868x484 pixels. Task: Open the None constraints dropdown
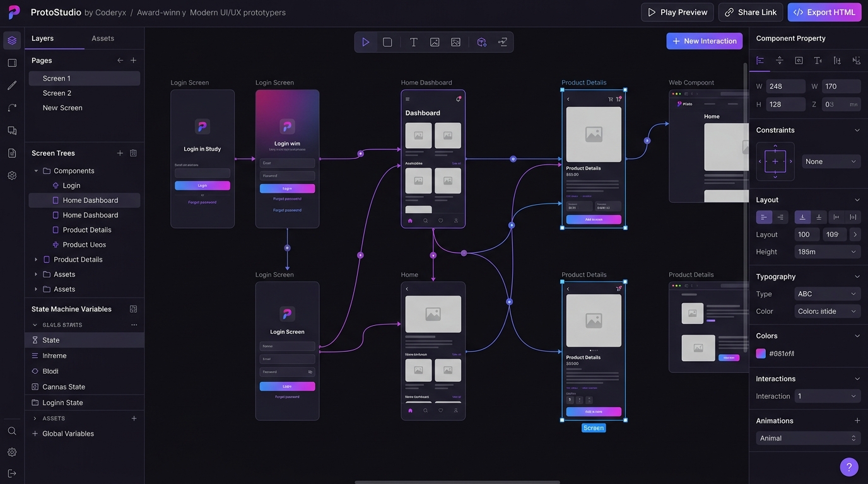pyautogui.click(x=831, y=162)
